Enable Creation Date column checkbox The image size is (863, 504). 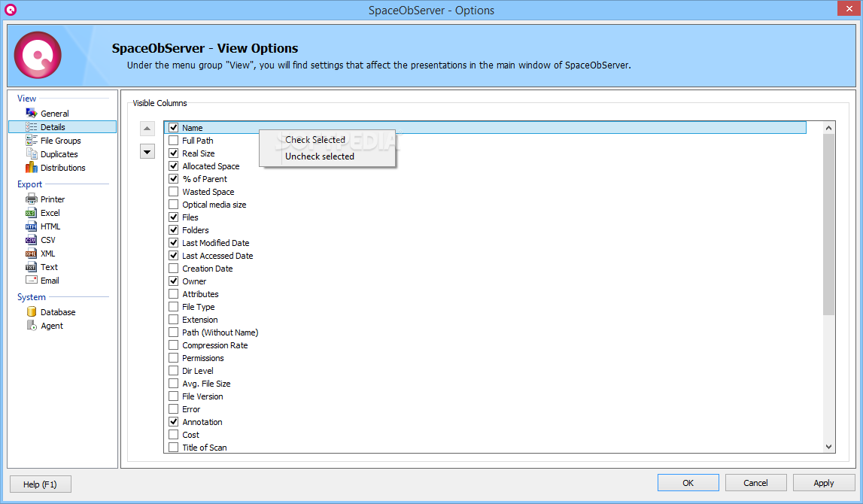coord(173,269)
